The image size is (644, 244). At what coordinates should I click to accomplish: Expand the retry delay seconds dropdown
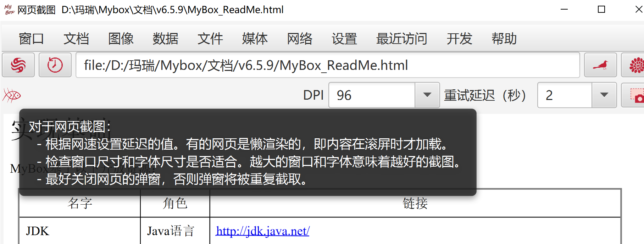(x=604, y=95)
